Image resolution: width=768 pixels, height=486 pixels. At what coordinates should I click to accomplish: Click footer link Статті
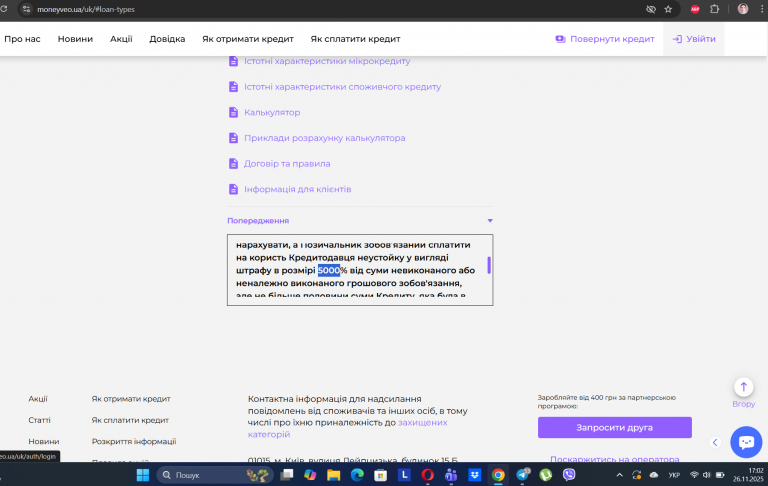[x=39, y=420]
